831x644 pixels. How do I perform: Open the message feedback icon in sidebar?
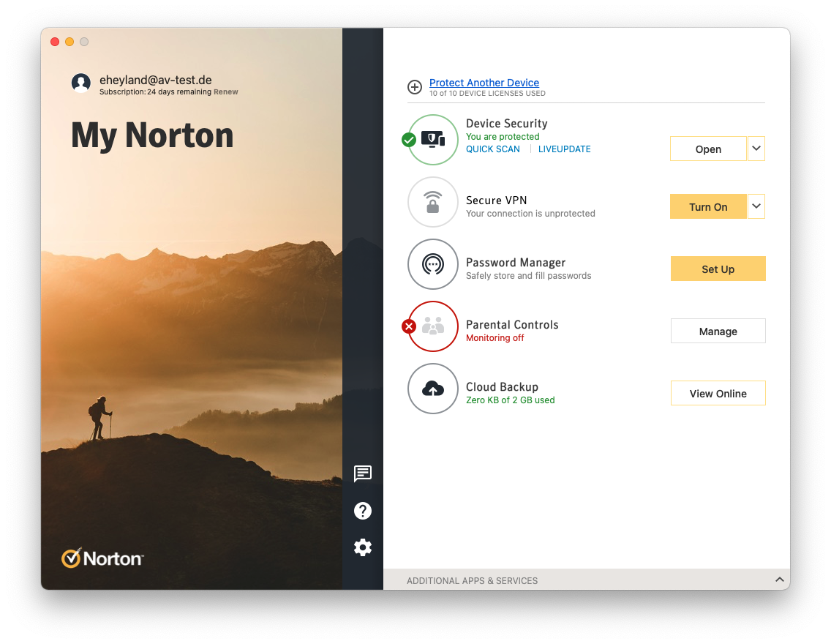pos(363,473)
